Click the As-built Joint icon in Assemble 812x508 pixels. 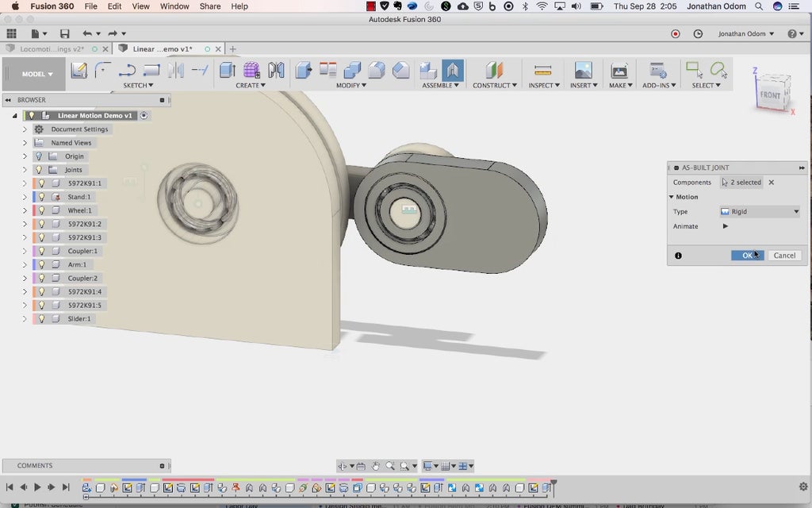(x=453, y=71)
